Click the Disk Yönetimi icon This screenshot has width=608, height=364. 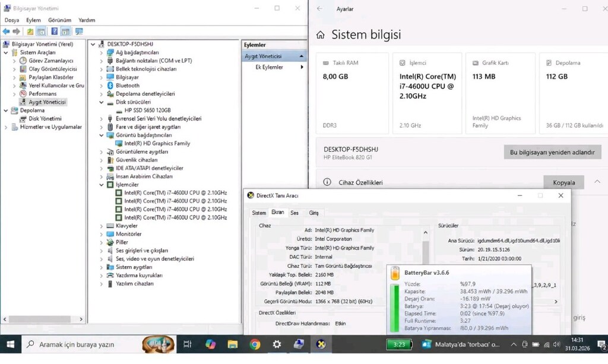pos(23,119)
